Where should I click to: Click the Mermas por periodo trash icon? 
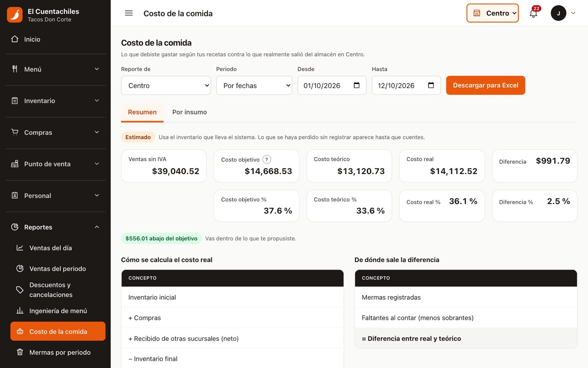tap(20, 352)
